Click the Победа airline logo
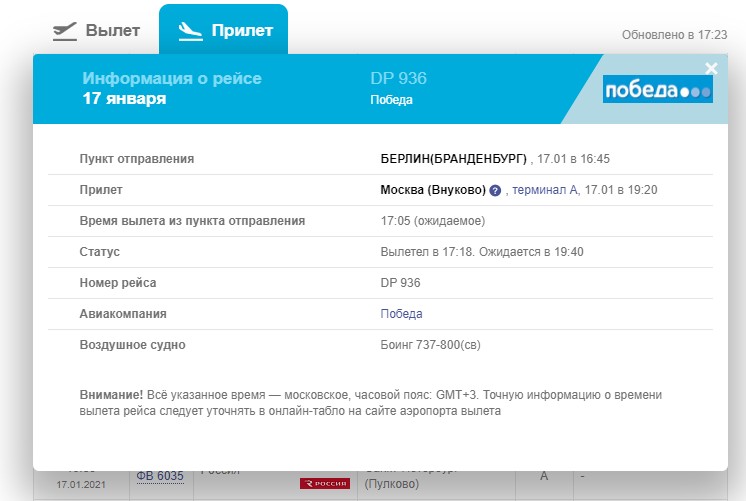Image resolution: width=746 pixels, height=501 pixels. click(658, 89)
